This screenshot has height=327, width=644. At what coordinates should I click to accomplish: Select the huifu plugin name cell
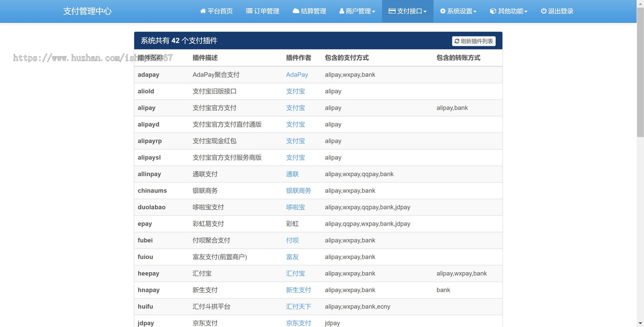[x=161, y=307]
